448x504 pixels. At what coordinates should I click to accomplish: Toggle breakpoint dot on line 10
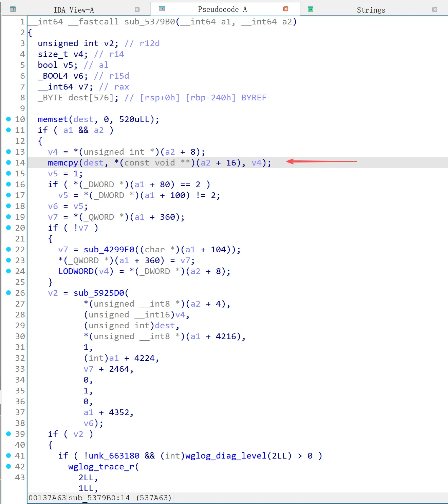8,119
